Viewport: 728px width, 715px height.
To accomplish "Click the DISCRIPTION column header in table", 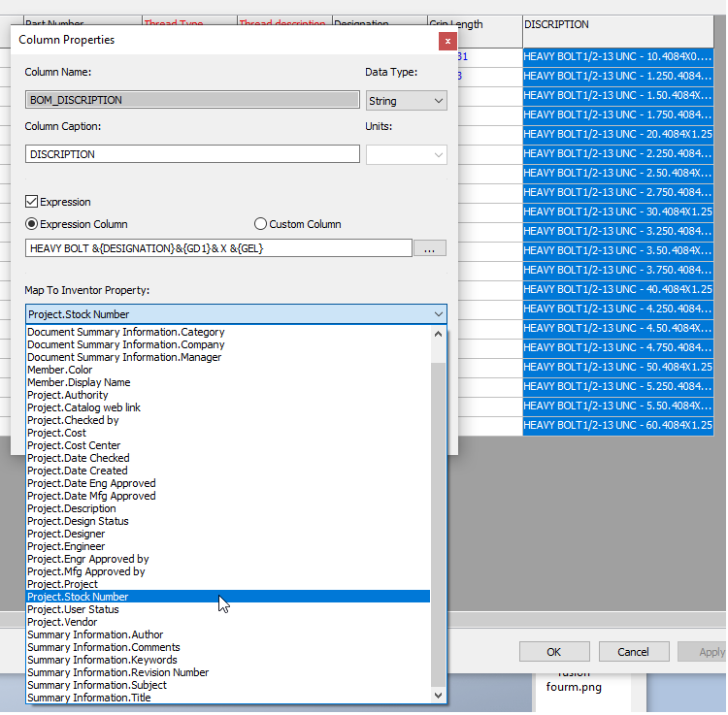I will [x=618, y=31].
